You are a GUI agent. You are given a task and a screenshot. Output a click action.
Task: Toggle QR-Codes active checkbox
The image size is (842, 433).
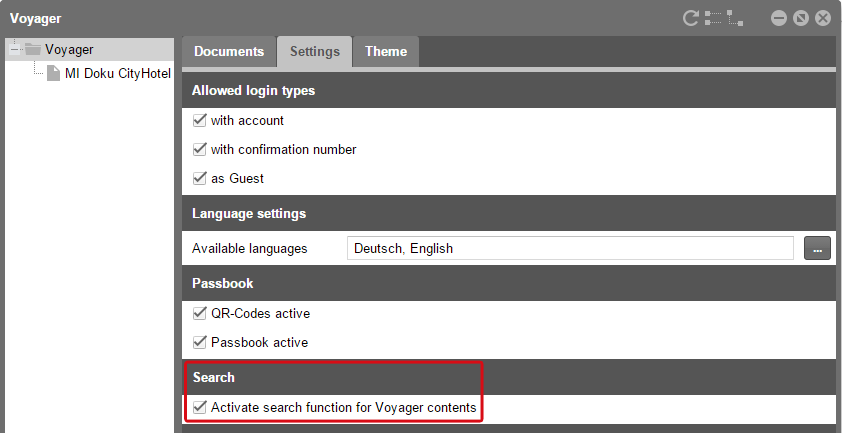point(199,313)
